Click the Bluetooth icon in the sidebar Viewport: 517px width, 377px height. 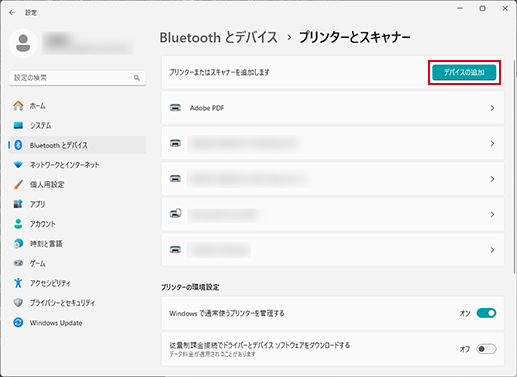(x=18, y=145)
